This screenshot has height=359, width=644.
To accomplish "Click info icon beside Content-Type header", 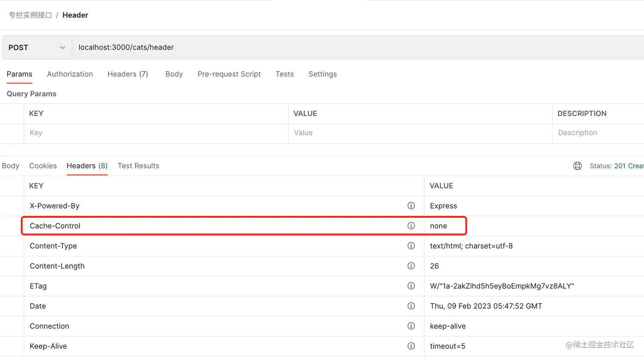I will (411, 246).
